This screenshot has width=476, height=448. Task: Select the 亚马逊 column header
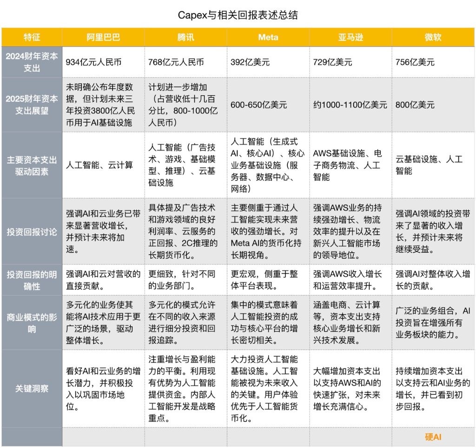350,37
